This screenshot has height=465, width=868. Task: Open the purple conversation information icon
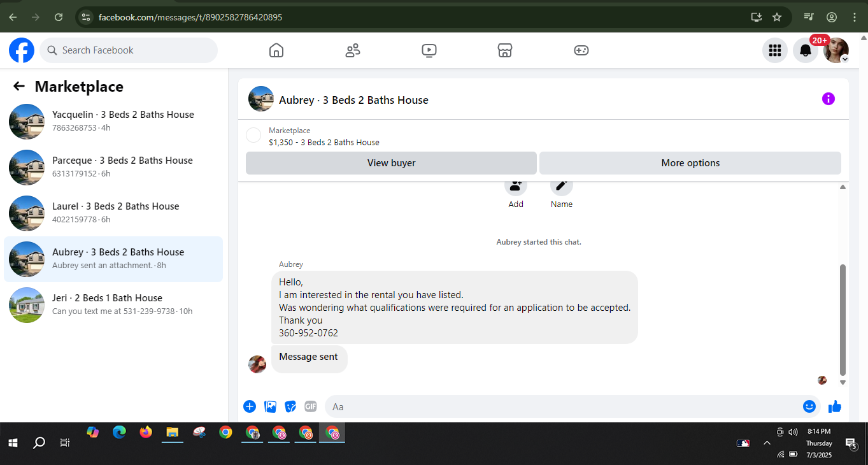click(x=828, y=99)
